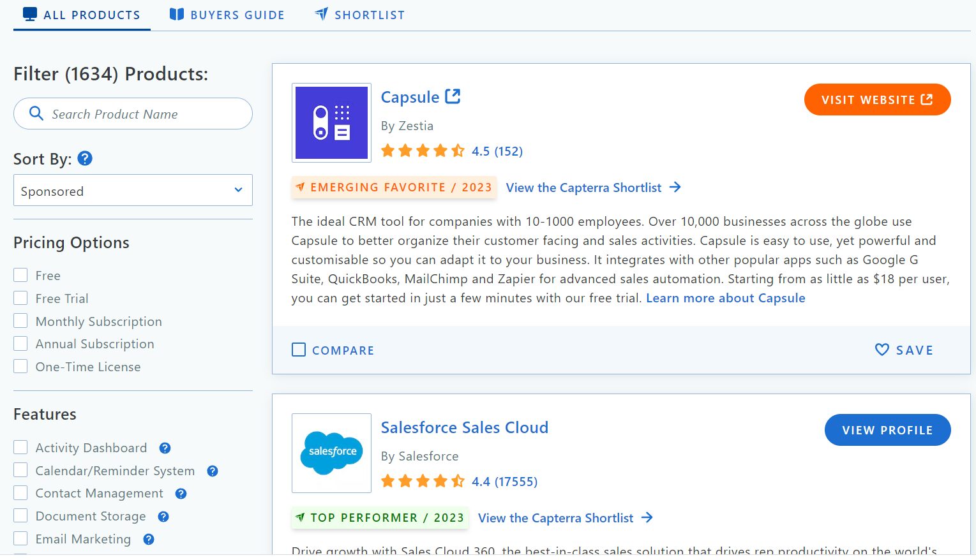Screen dimensions: 976x560
Task: Open Capsule's 4.5 (152) reviews rating
Action: (x=497, y=151)
